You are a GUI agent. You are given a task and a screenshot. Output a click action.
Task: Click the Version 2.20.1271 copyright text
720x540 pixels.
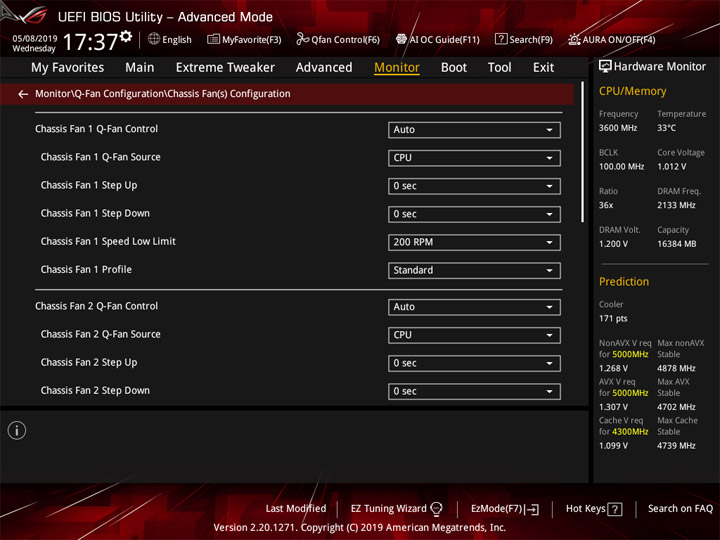click(x=360, y=528)
